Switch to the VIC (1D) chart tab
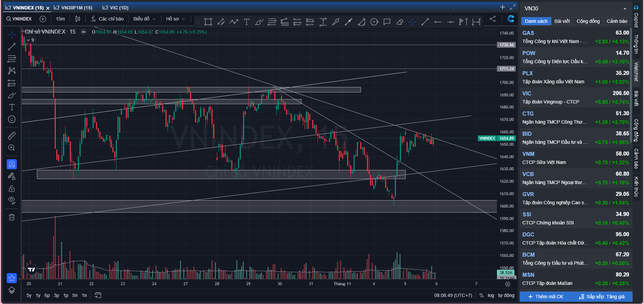The image size is (644, 304). coord(116,7)
